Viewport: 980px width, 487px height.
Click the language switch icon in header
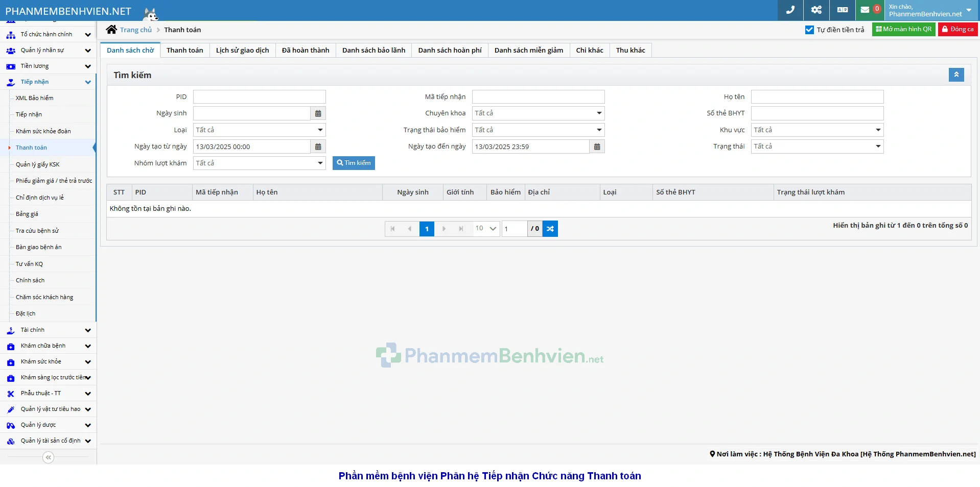point(842,10)
